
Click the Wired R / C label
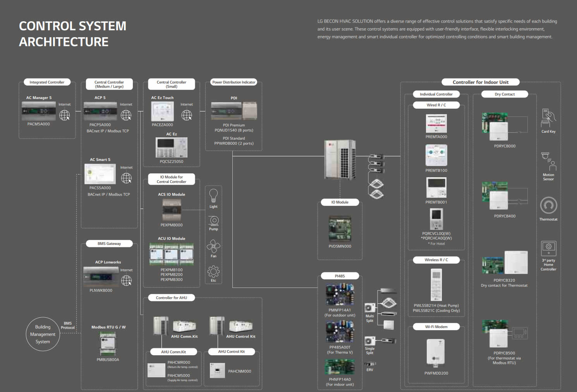436,105
